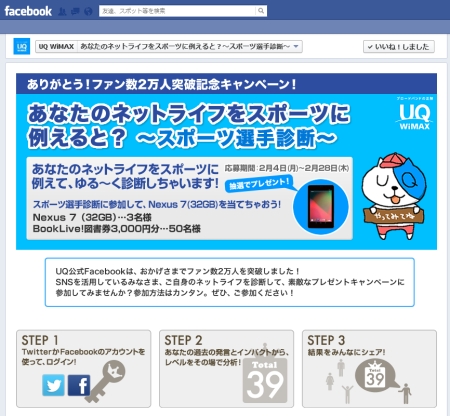Click the Facebook logo in header

(28, 11)
